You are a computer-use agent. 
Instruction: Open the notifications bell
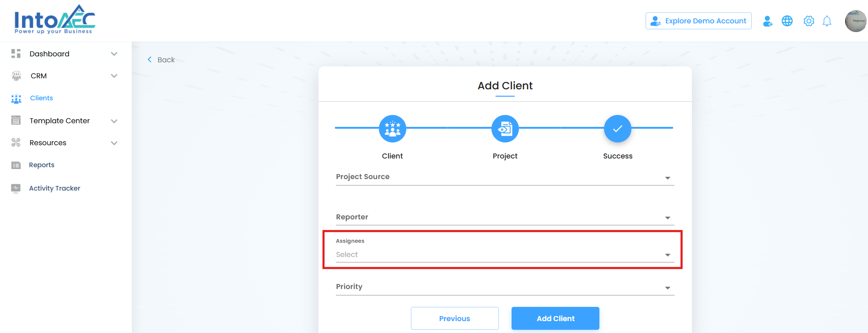click(x=827, y=21)
